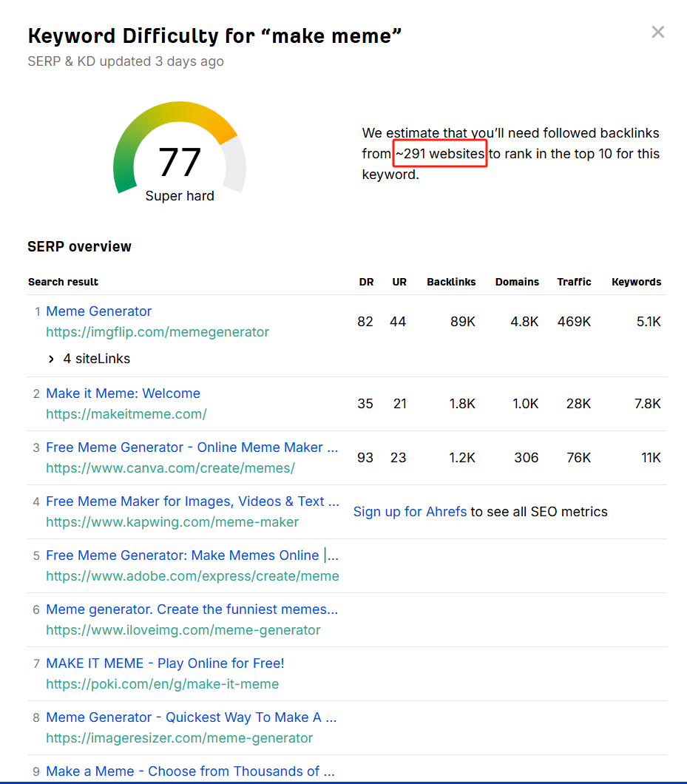Screen dimensions: 687x784
Task: Open Meme generator. Create the funniest memes
Action: [192, 609]
